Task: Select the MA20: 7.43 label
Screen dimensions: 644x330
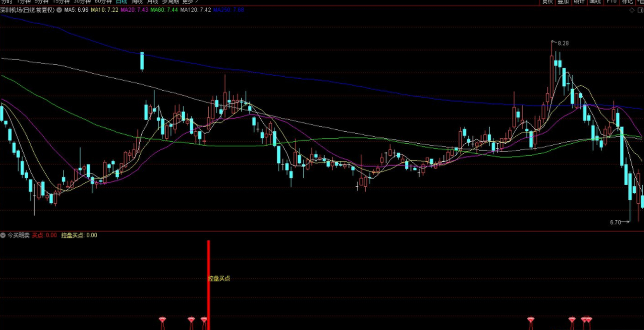Action: click(x=134, y=10)
